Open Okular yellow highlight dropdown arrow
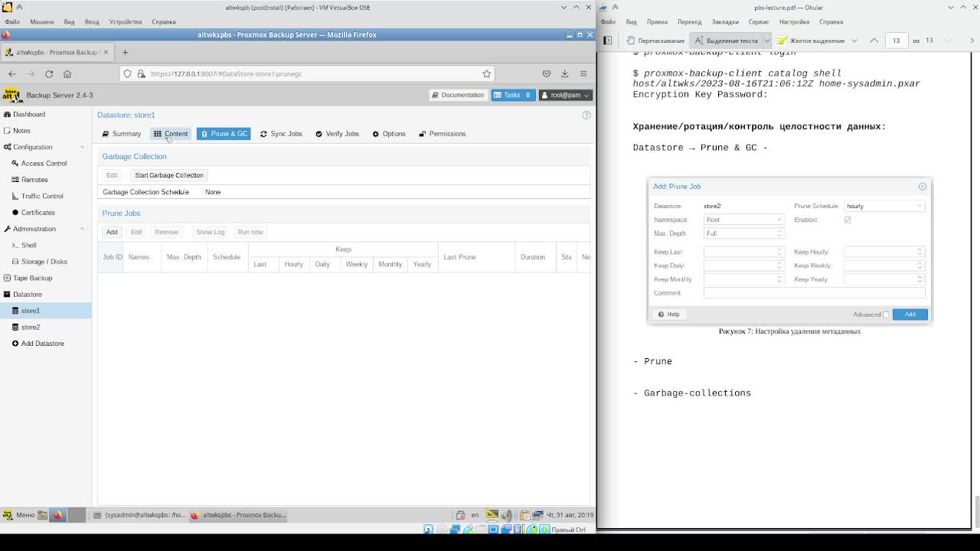 pyautogui.click(x=854, y=41)
